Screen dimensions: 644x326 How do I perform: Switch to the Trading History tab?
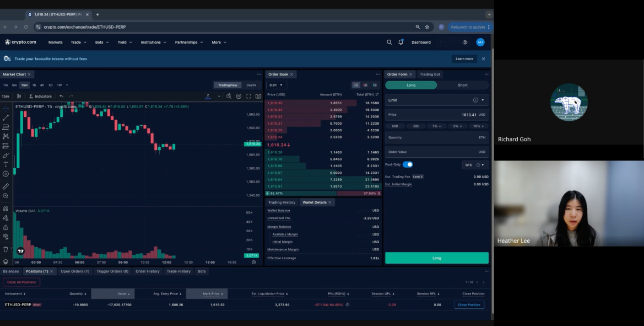[282, 202]
